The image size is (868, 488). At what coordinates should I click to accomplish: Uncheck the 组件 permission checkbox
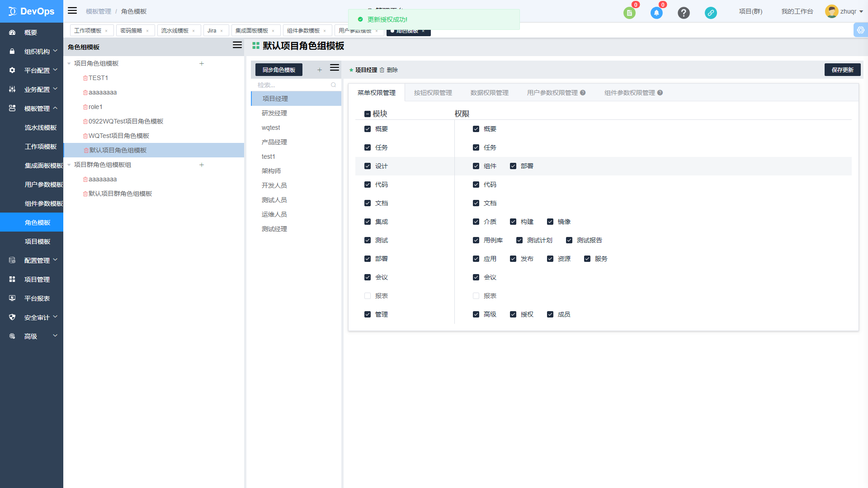click(476, 166)
